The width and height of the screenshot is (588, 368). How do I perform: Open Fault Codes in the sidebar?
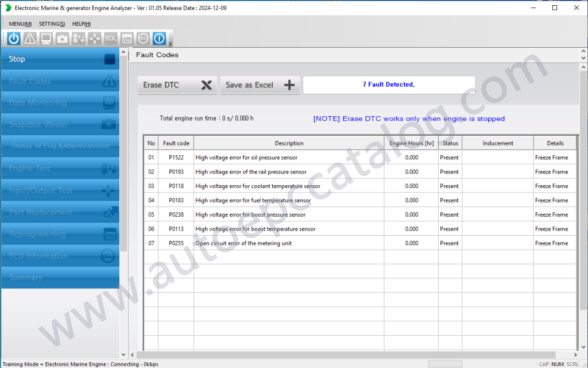(x=60, y=81)
